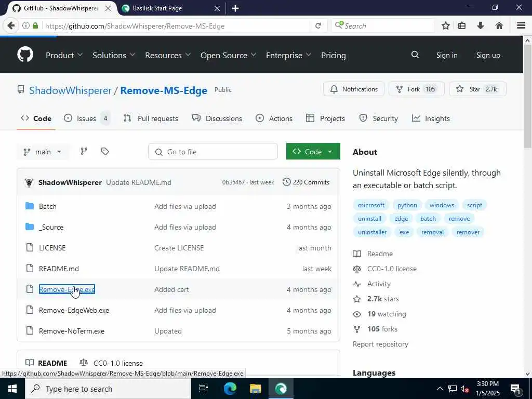Click the URL address bar
This screenshot has height=399, width=532.
click(176, 26)
